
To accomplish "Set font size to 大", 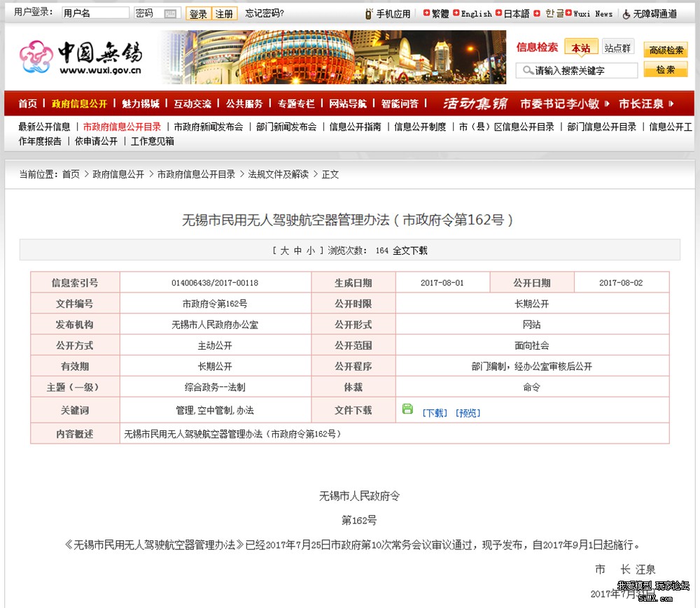I will click(x=284, y=250).
